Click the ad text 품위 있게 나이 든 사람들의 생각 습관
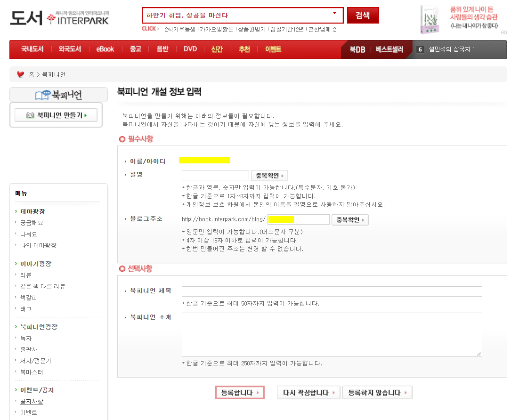The image size is (527, 420). click(x=474, y=14)
